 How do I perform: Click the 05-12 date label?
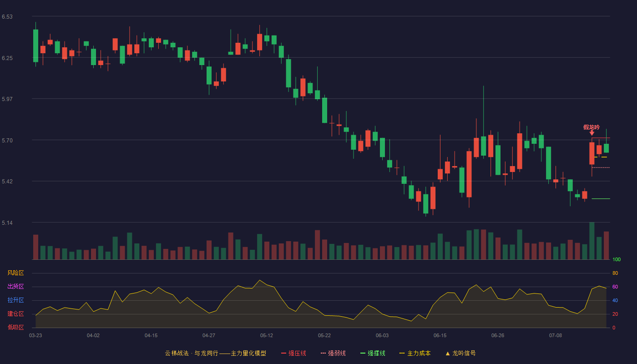pyautogui.click(x=267, y=335)
